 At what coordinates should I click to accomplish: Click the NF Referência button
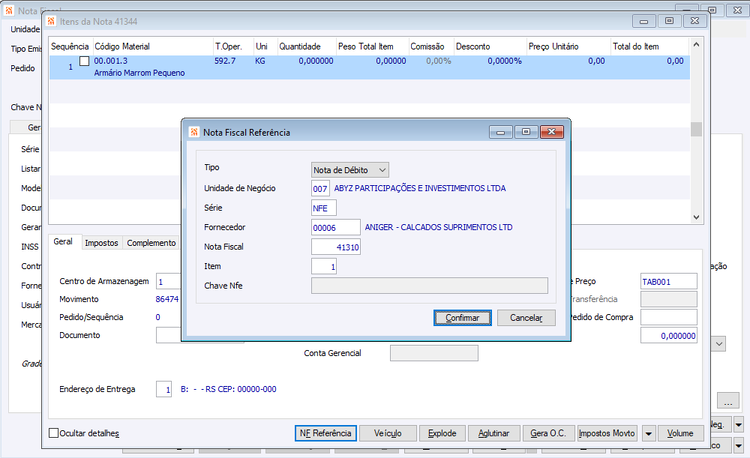pos(326,434)
